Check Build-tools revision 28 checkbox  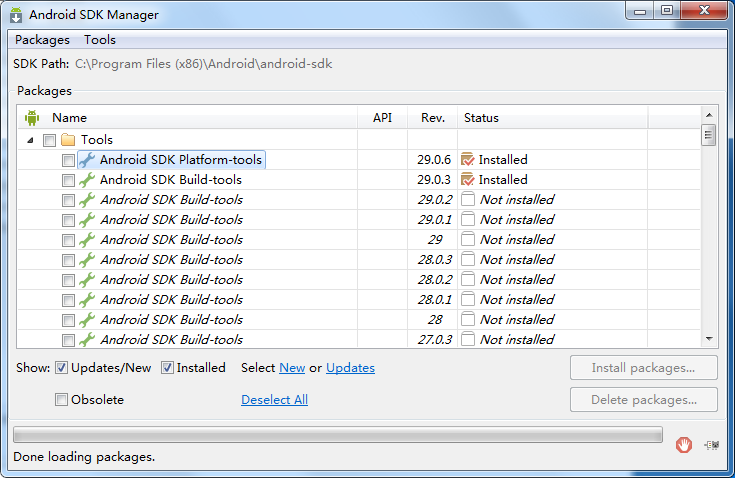68,321
